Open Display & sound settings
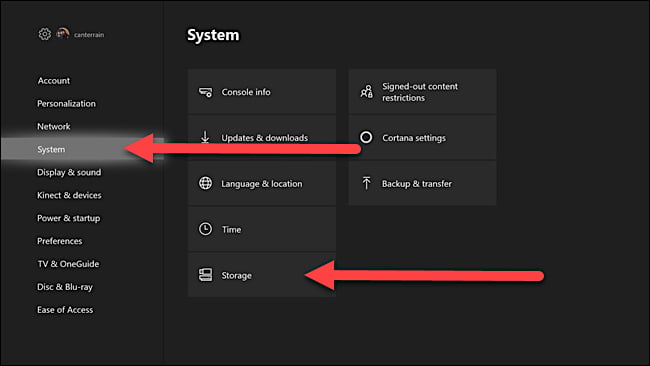The width and height of the screenshot is (650, 366). click(69, 172)
